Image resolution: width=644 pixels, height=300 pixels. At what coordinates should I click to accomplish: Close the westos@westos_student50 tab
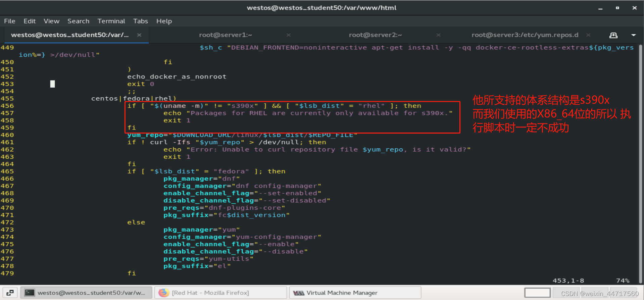pyautogui.click(x=139, y=35)
